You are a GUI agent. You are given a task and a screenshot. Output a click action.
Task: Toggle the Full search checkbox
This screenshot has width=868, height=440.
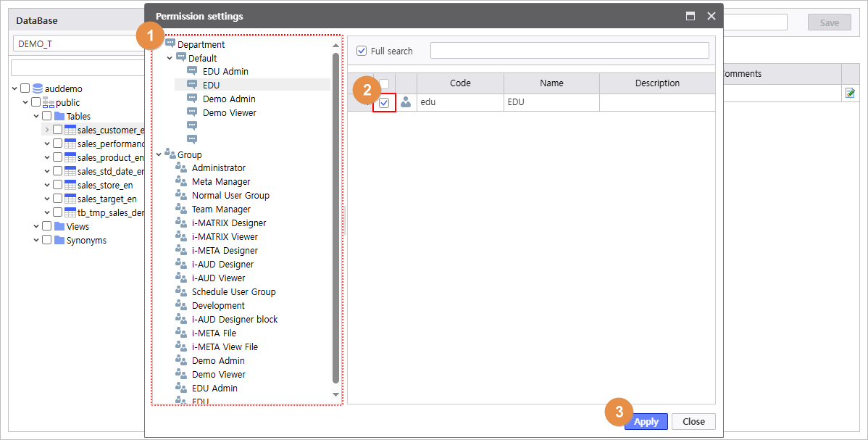[x=362, y=51]
